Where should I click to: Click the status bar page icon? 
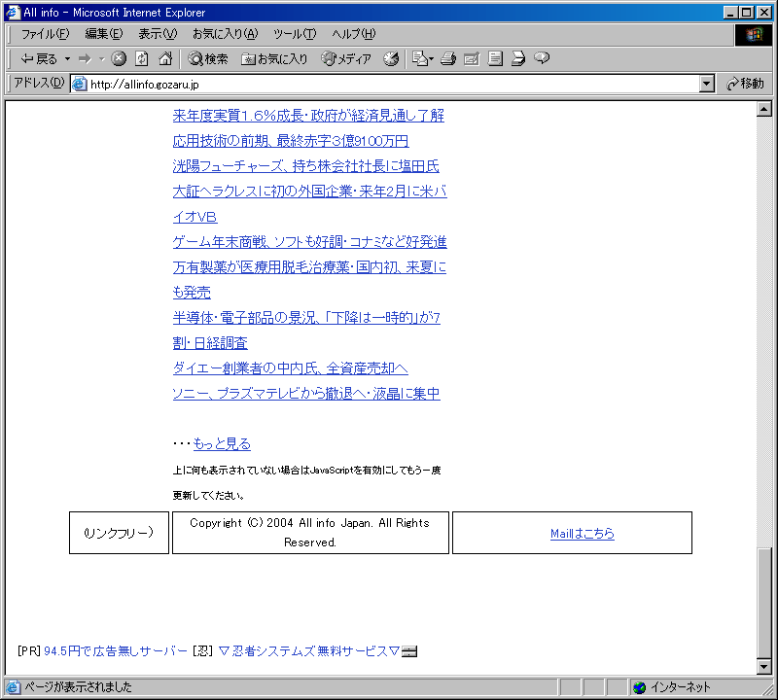click(x=13, y=687)
